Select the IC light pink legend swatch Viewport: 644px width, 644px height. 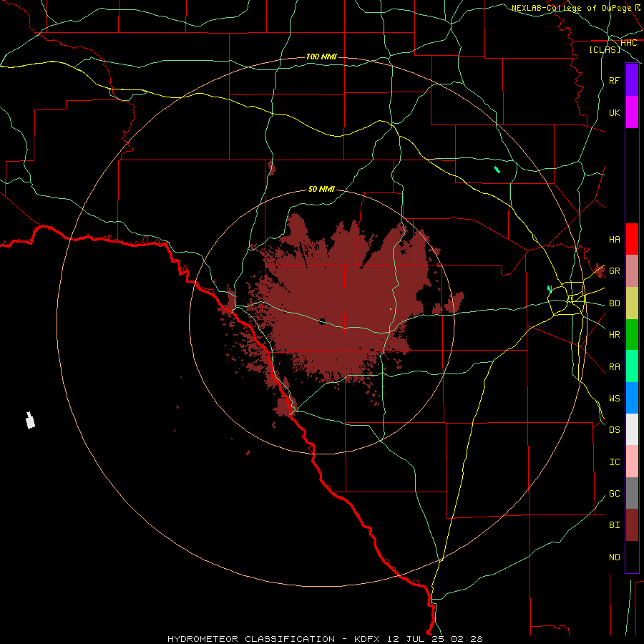tap(632, 462)
